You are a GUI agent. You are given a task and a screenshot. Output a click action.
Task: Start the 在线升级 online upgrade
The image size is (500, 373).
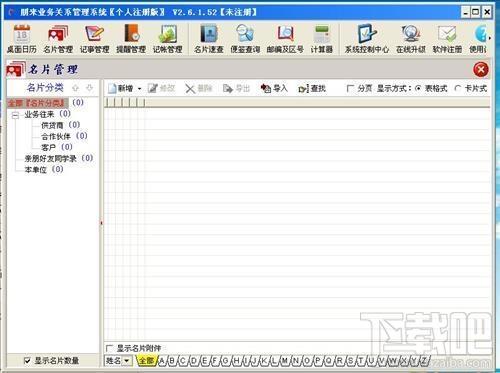tap(411, 39)
